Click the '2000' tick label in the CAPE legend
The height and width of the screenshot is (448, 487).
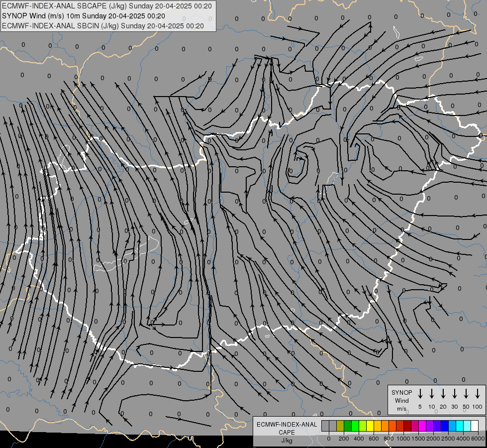[433, 439]
